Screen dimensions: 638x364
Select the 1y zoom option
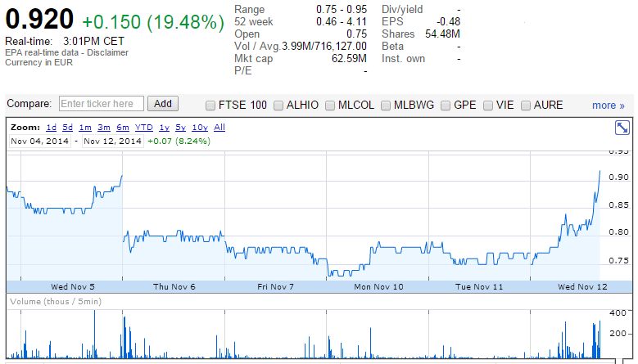[x=164, y=128]
